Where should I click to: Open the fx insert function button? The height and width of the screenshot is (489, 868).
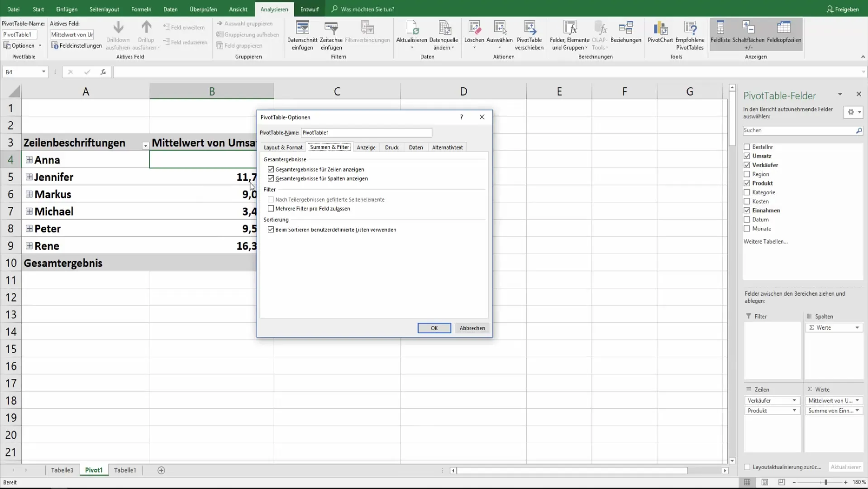point(103,72)
